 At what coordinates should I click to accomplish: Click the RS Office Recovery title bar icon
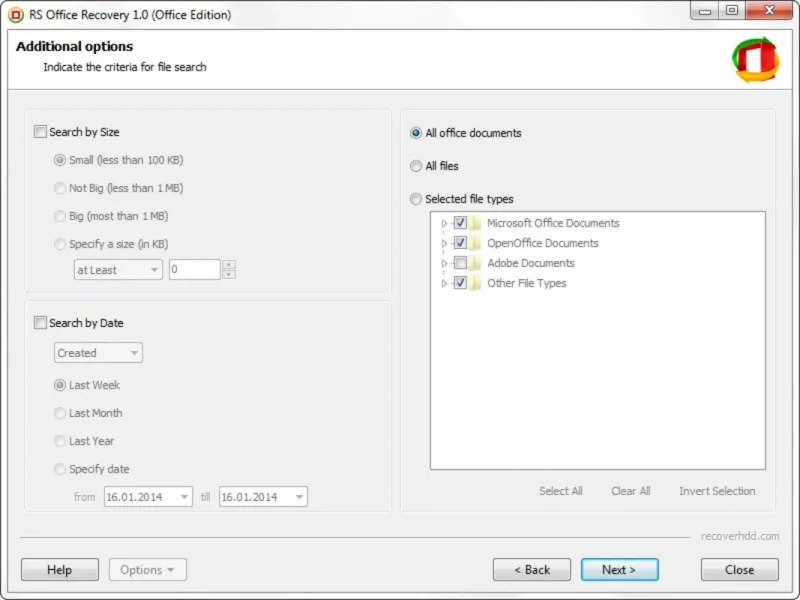click(x=16, y=15)
